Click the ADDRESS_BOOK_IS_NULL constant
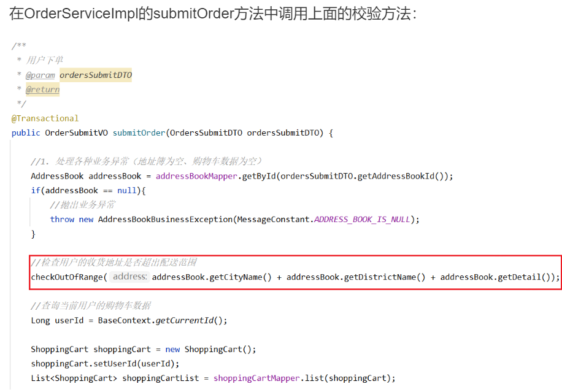The image size is (562, 392). click(362, 219)
